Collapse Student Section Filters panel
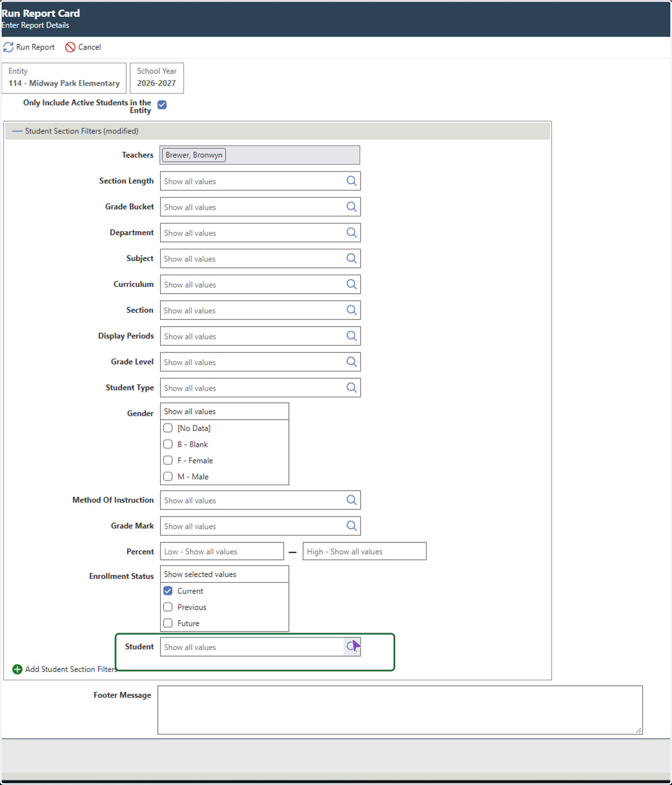 pyautogui.click(x=17, y=131)
